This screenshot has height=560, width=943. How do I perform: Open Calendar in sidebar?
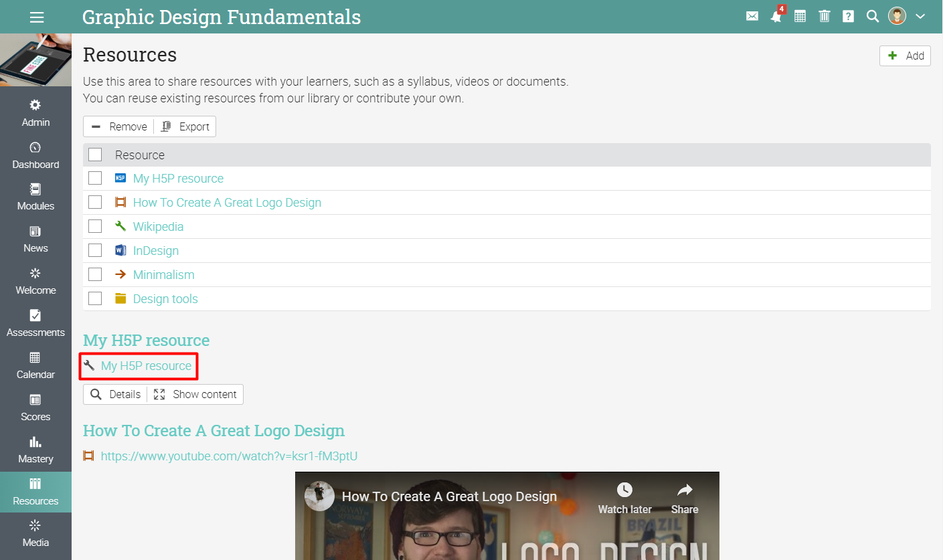coord(35,365)
